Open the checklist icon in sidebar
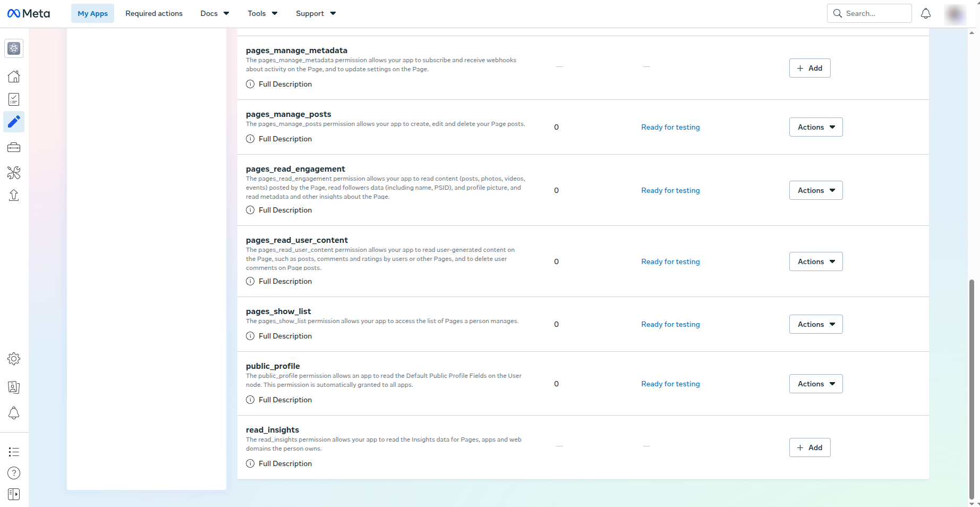 (14, 99)
